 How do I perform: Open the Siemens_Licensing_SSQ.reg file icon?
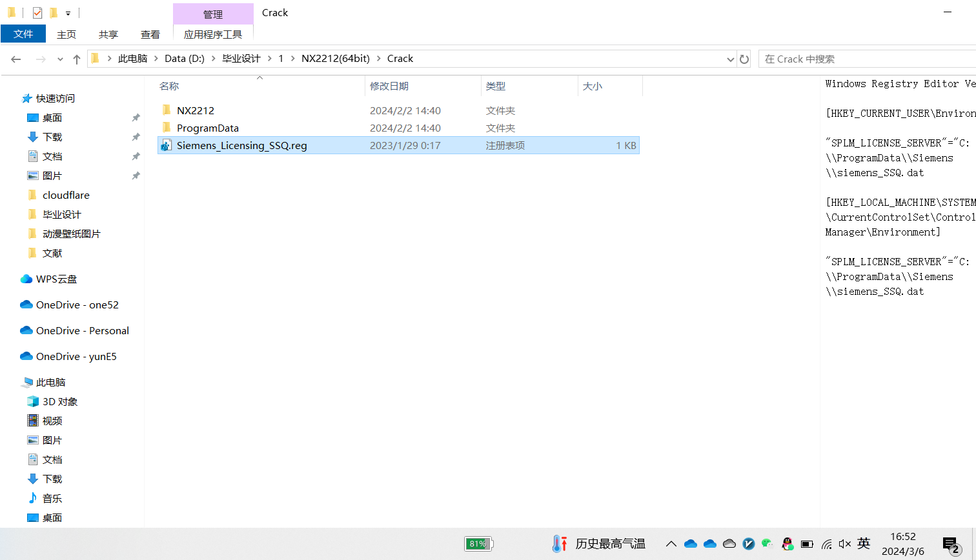tap(167, 145)
